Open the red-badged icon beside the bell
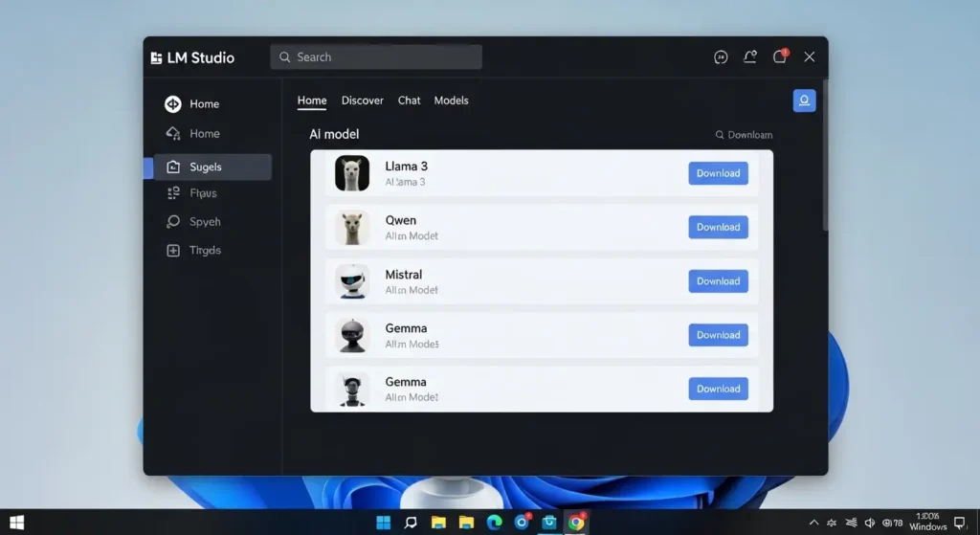This screenshot has height=535, width=980. tap(780, 56)
